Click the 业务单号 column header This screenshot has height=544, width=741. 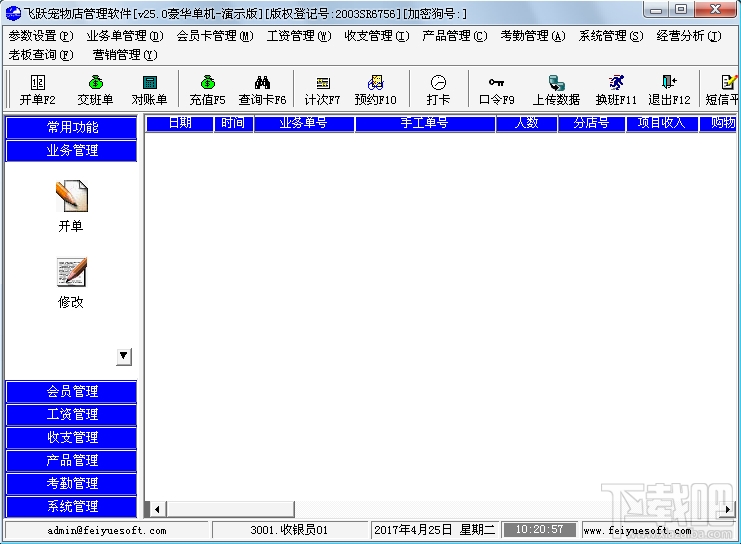coord(304,123)
